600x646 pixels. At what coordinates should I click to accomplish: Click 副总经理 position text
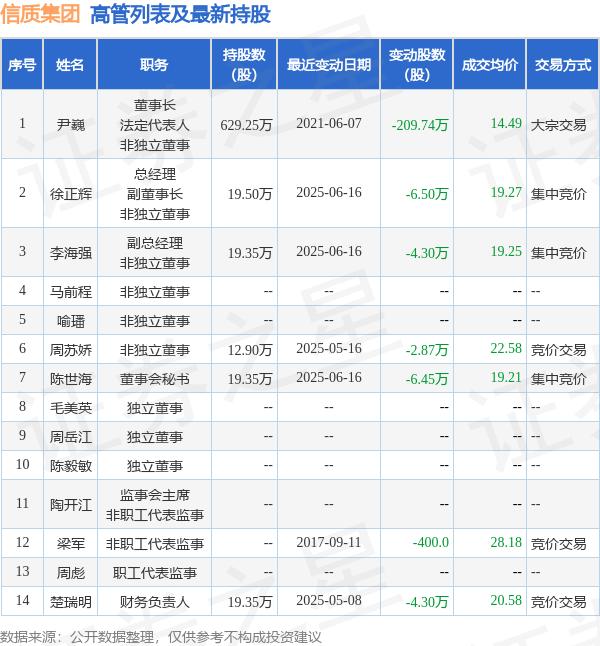154,243
